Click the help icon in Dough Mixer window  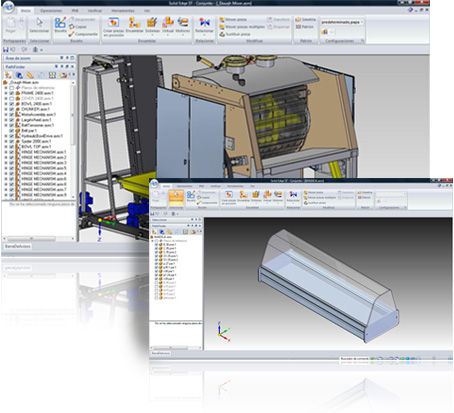click(x=410, y=10)
